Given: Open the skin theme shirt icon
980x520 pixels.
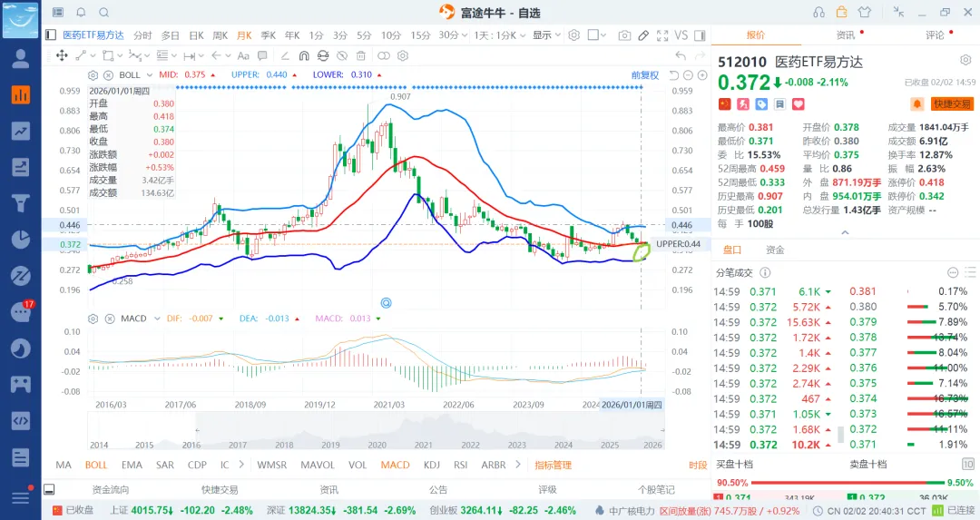Looking at the screenshot, I should tap(865, 12).
